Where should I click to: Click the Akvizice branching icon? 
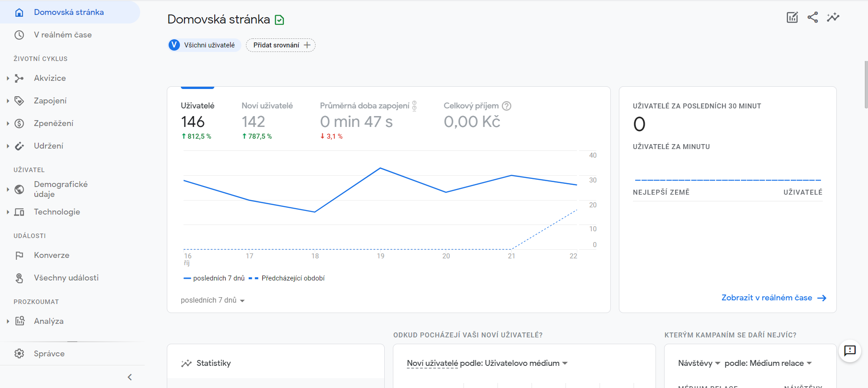(19, 78)
